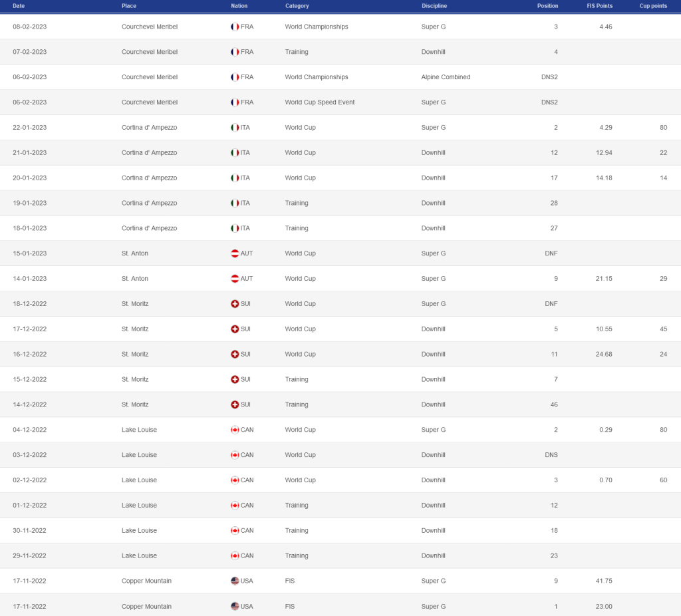Screen dimensions: 681x616
Task: Click position 28 in the 19-01-2023 row
Action: click(x=554, y=203)
